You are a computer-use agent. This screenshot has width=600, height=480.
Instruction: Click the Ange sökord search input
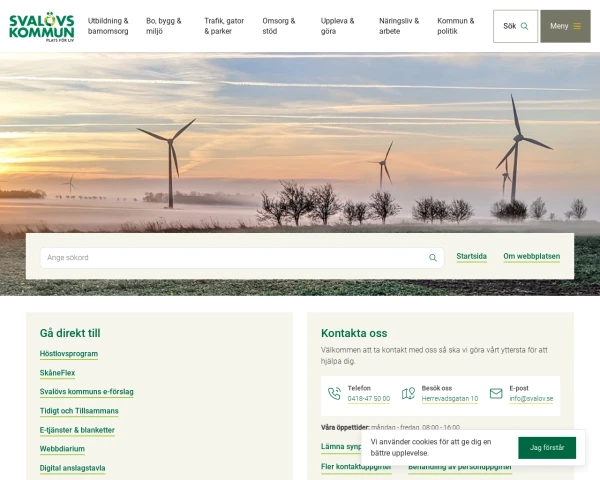click(x=230, y=258)
